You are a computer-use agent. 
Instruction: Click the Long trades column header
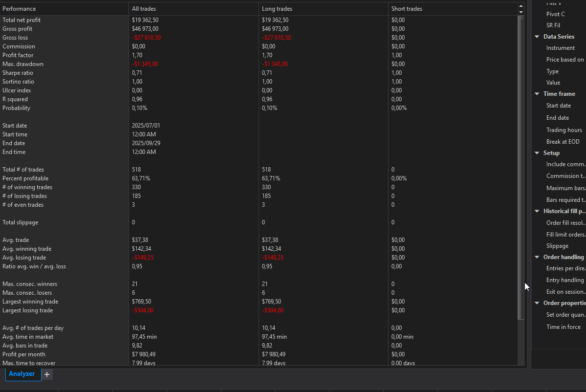(277, 9)
